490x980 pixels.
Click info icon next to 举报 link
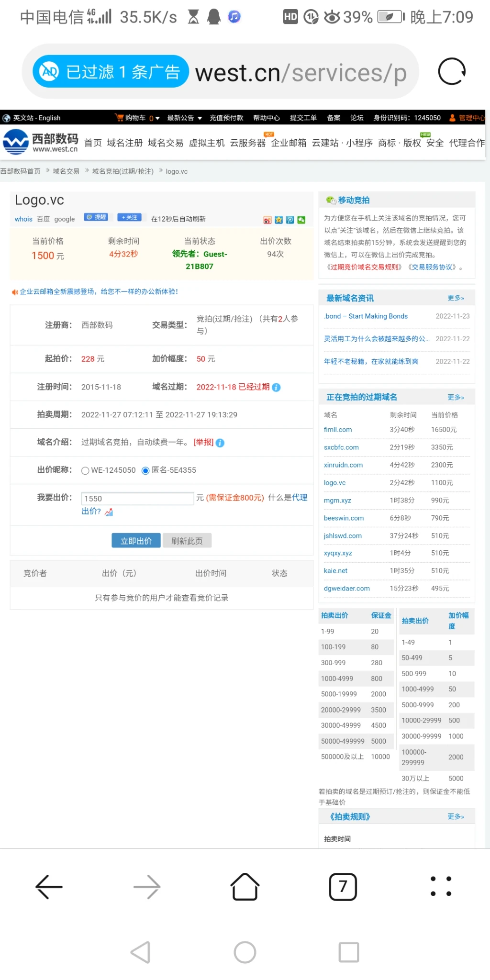click(x=220, y=443)
